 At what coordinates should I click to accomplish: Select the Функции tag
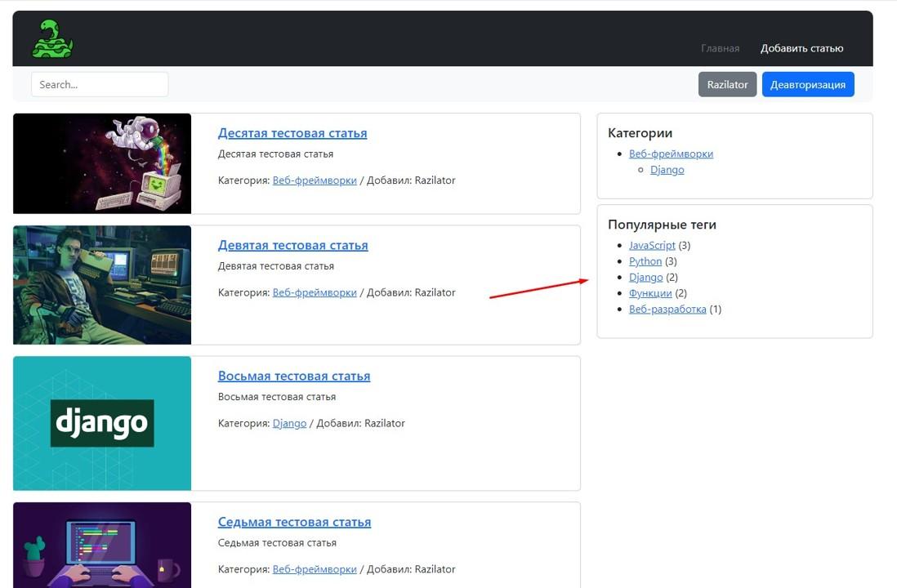[x=650, y=293]
